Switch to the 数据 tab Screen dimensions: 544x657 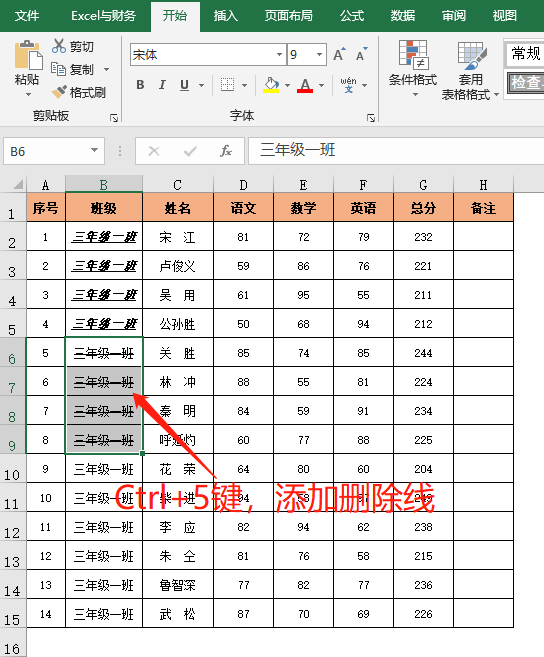click(403, 16)
